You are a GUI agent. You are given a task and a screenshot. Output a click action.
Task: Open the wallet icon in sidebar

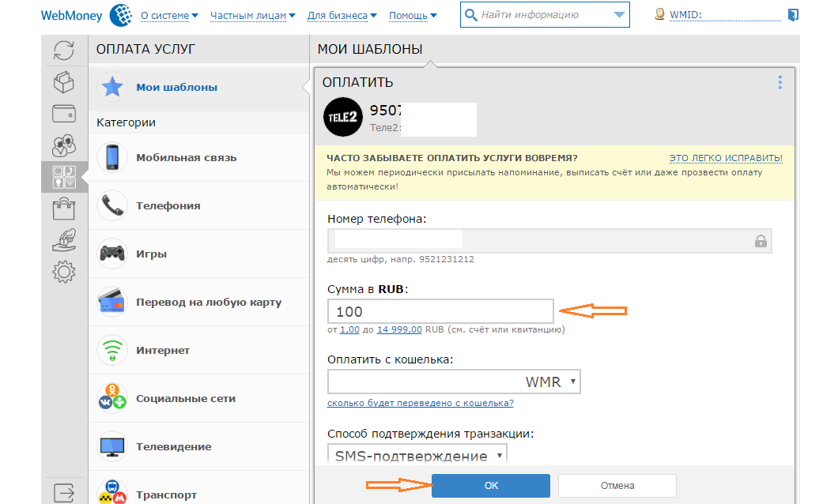[64, 114]
